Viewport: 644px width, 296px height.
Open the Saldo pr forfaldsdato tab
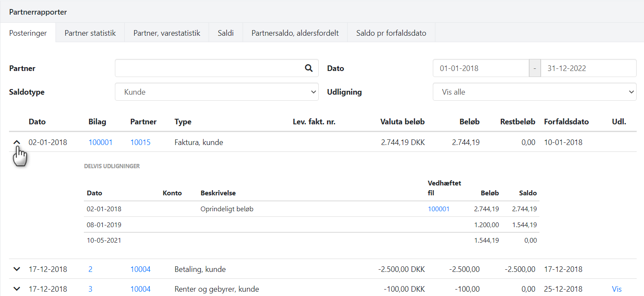pyautogui.click(x=391, y=32)
